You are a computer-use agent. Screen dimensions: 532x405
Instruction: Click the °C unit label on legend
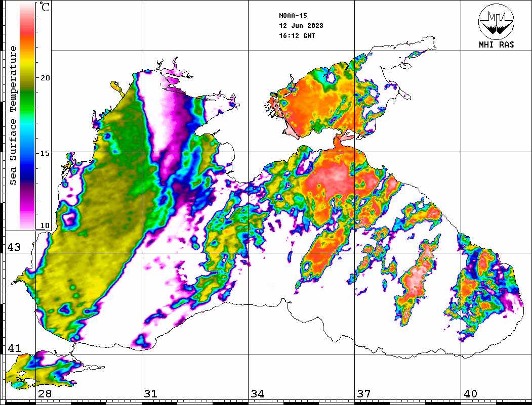click(x=45, y=7)
